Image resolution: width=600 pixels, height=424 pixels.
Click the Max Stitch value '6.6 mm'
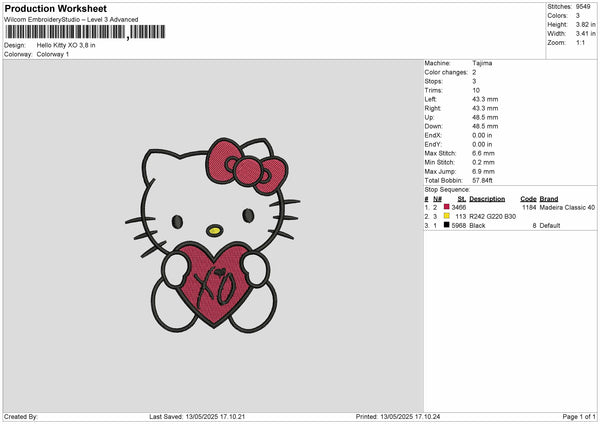pyautogui.click(x=483, y=153)
